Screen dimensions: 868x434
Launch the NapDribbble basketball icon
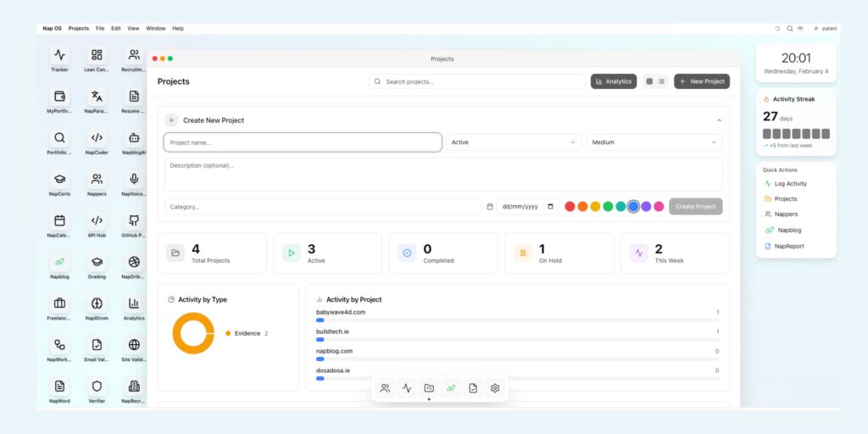pos(134,262)
